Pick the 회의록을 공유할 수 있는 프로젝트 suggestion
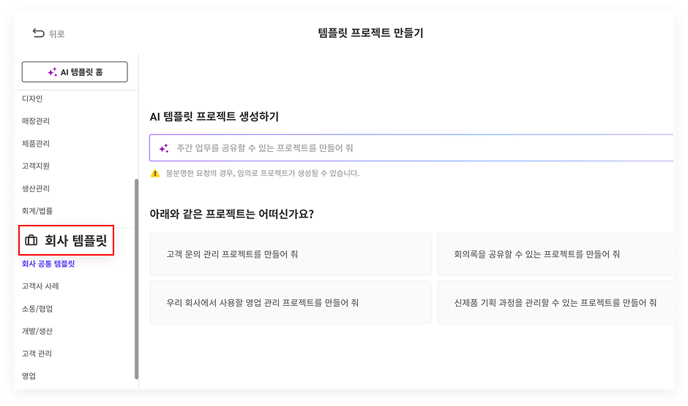This screenshot has width=688, height=406. pyautogui.click(x=555, y=254)
